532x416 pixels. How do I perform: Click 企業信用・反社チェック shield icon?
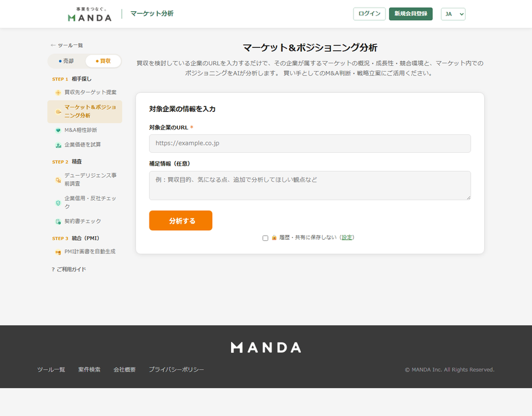pos(58,203)
